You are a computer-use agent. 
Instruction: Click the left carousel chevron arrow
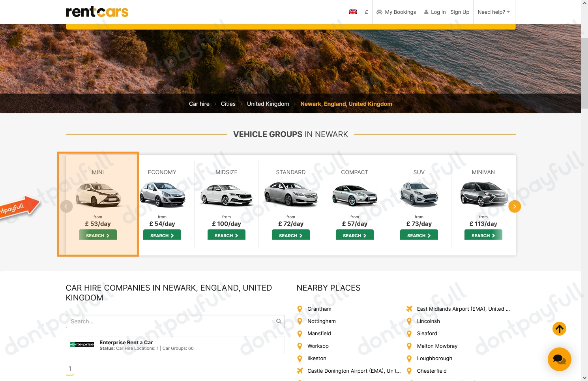(x=66, y=206)
